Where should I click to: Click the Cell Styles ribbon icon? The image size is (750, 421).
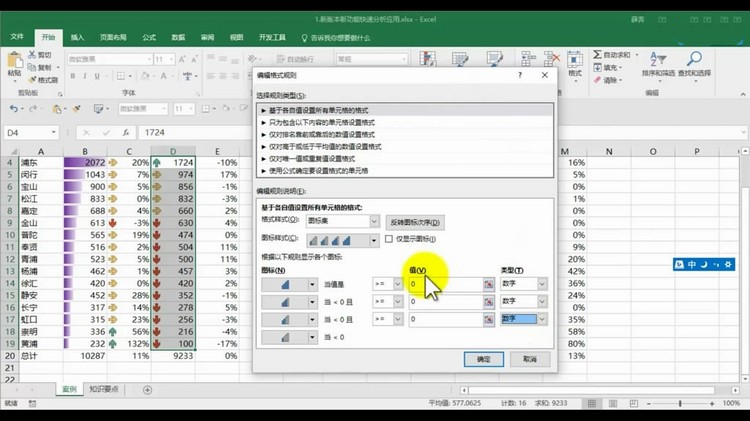[494, 59]
